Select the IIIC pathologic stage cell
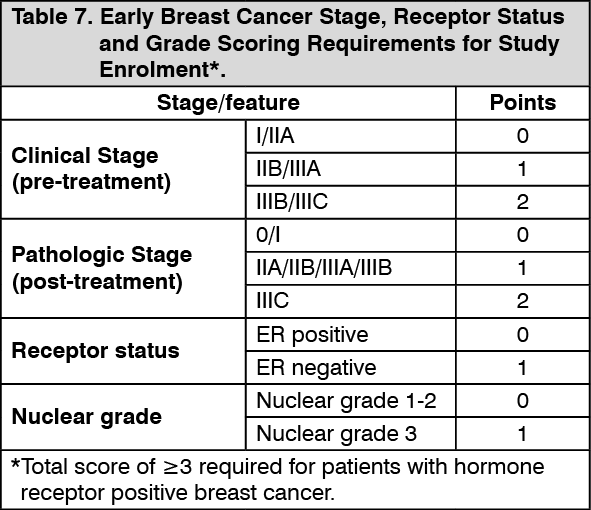Image resolution: width=591 pixels, height=510 pixels. [x=351, y=301]
